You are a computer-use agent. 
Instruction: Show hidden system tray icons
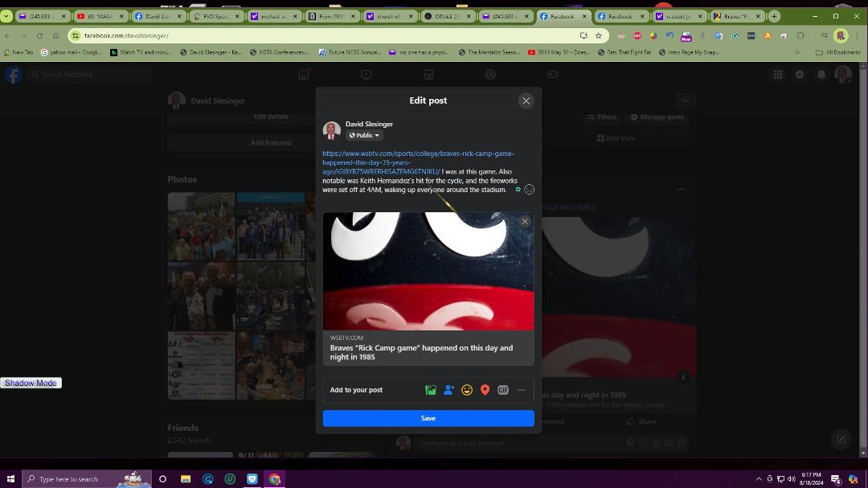pos(759,478)
